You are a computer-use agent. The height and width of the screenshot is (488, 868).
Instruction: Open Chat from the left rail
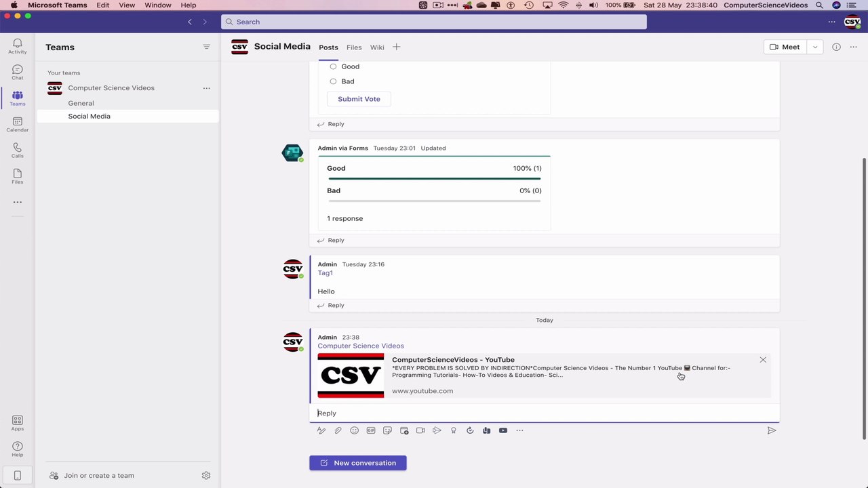(x=18, y=73)
